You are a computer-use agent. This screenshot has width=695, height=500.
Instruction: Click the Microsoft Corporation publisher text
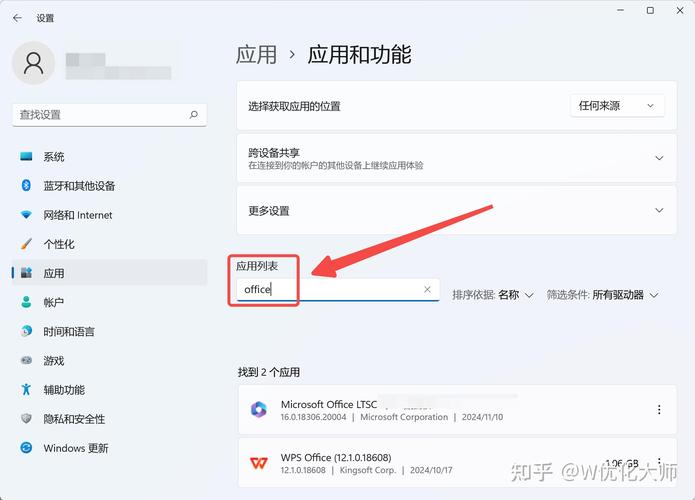[x=404, y=417]
